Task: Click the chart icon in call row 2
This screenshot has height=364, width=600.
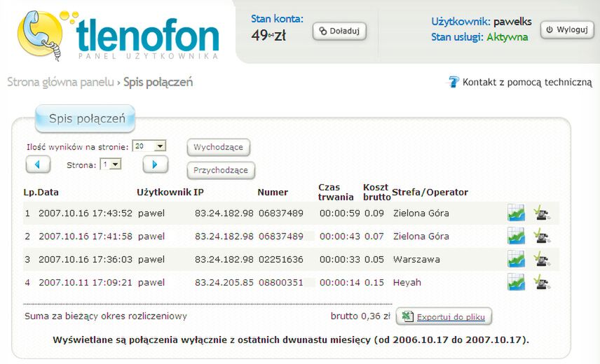Action: click(x=516, y=237)
